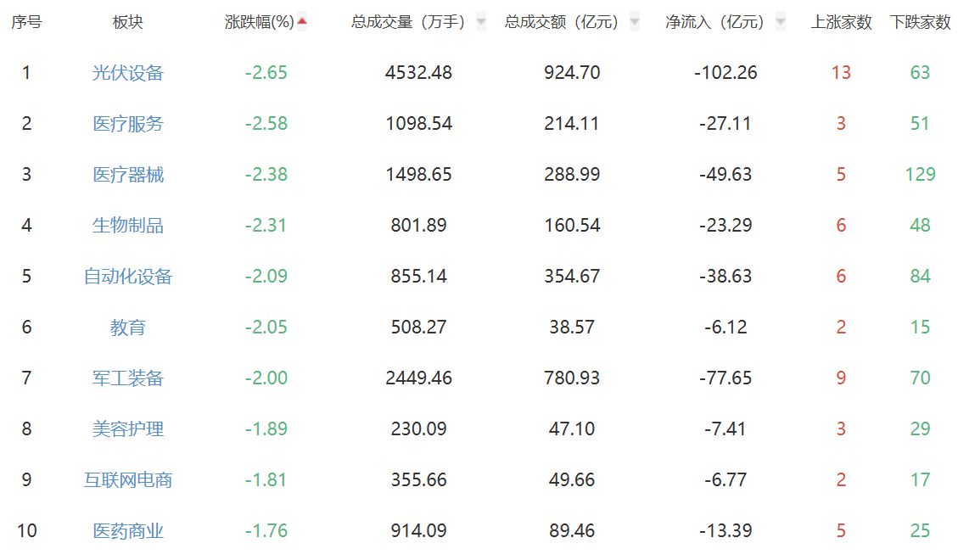Click the 13 rising count for 光伏设备

pos(841,73)
